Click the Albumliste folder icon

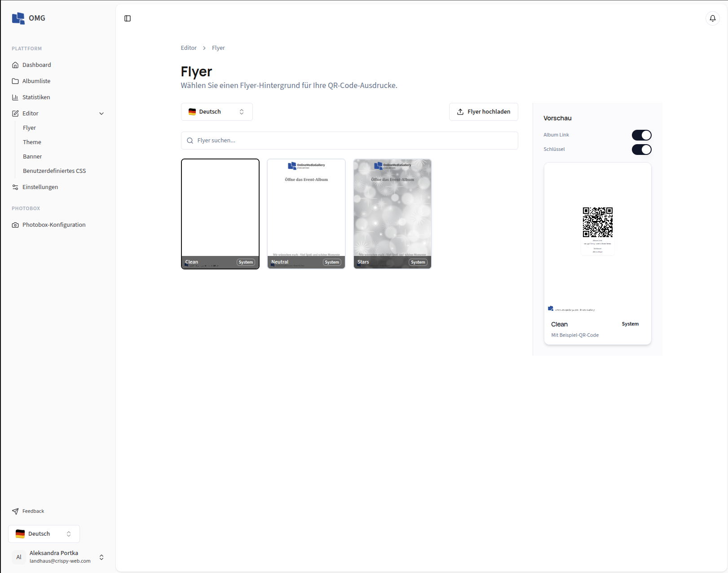click(x=15, y=81)
